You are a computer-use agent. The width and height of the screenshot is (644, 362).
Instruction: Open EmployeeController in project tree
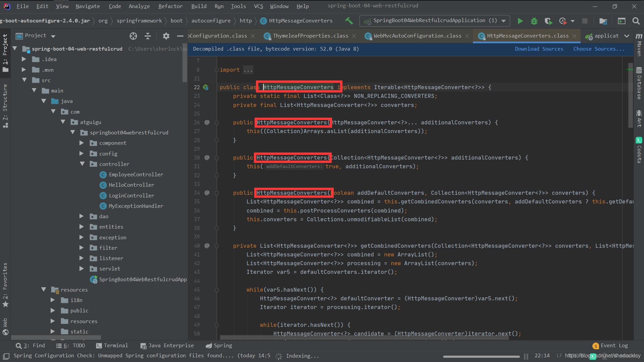click(131, 175)
